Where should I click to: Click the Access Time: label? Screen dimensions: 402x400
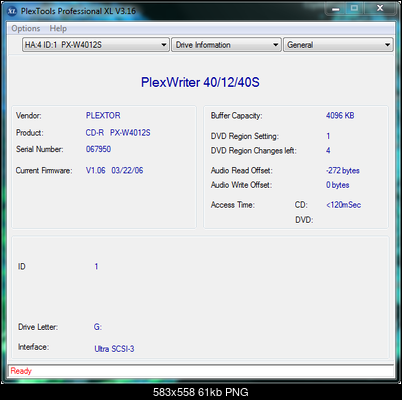pos(233,205)
